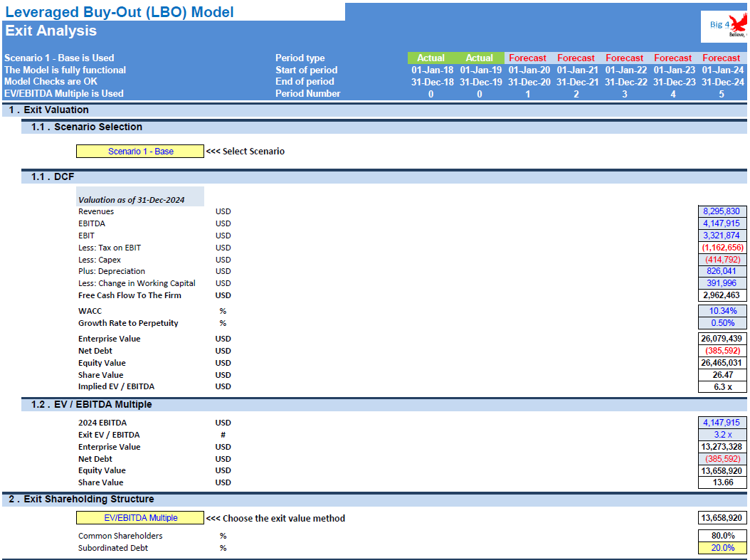750x560 pixels.
Task: Select the DCF EBITDA value cell under Valuation
Action: (722, 223)
